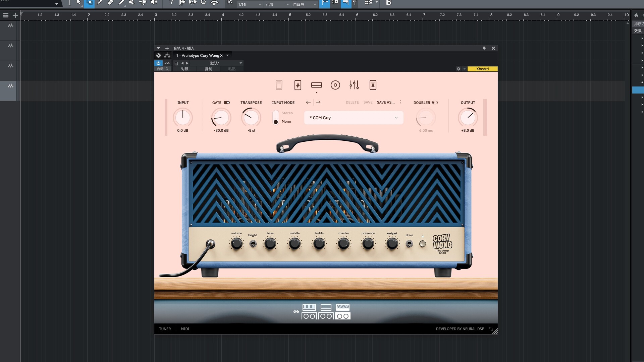The width and height of the screenshot is (644, 362).
Task: Select the amp head section icon
Action: tap(316, 85)
